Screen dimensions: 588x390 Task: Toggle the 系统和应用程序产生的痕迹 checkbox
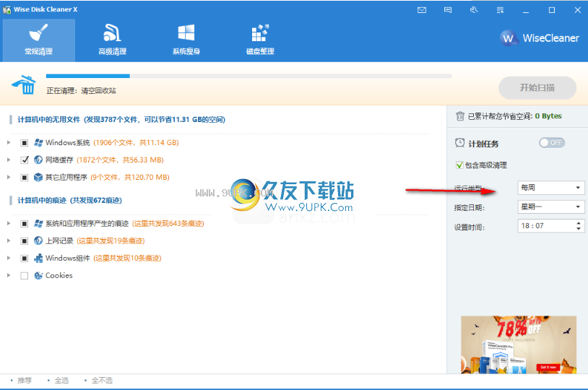[25, 224]
